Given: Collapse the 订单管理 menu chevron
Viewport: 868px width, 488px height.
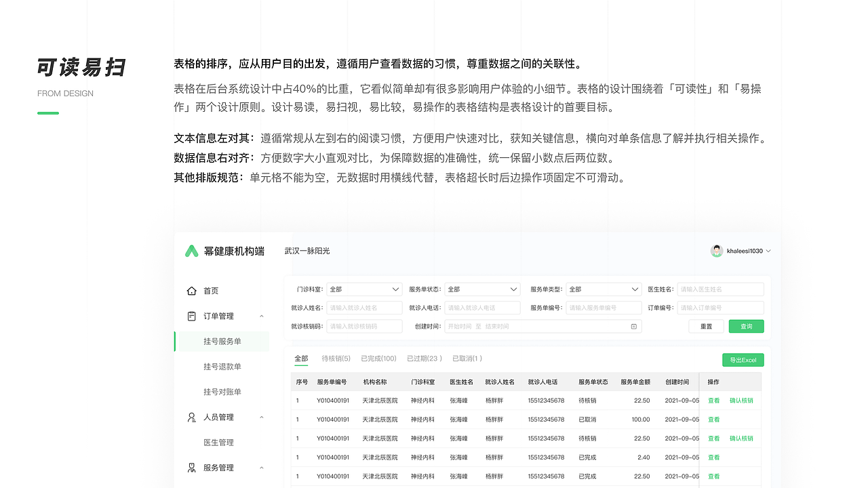Looking at the screenshot, I should coord(262,316).
